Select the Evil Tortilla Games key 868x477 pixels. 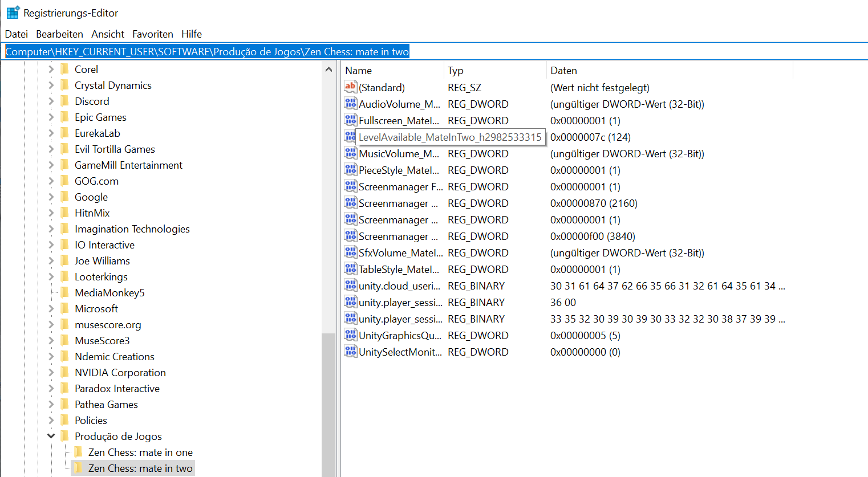pos(115,149)
